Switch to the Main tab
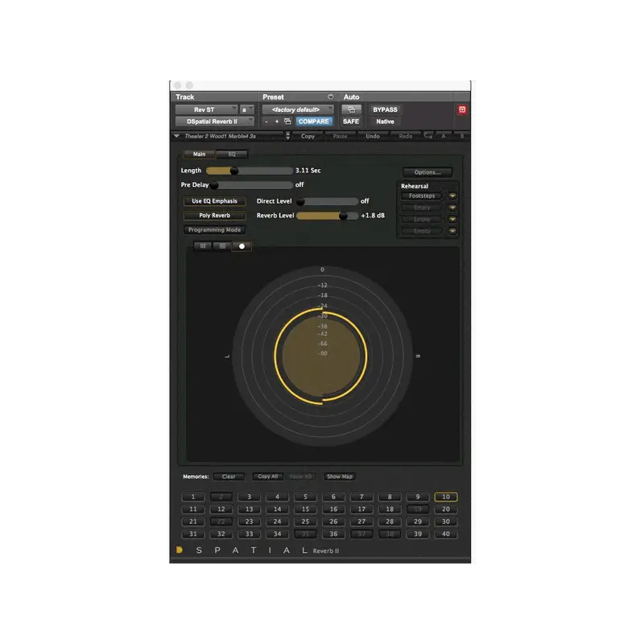644x644 pixels. coord(199,154)
